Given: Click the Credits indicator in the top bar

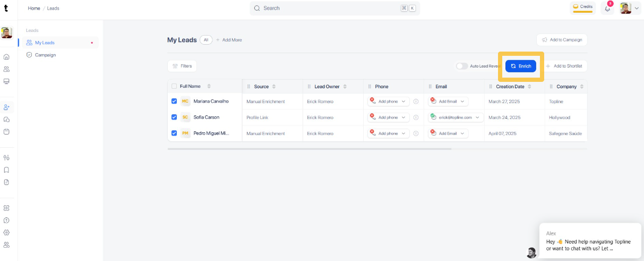Looking at the screenshot, I should 582,7.
